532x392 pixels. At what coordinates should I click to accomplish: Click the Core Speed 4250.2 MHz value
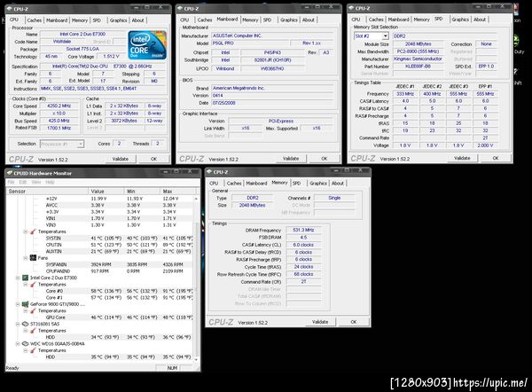(59, 106)
